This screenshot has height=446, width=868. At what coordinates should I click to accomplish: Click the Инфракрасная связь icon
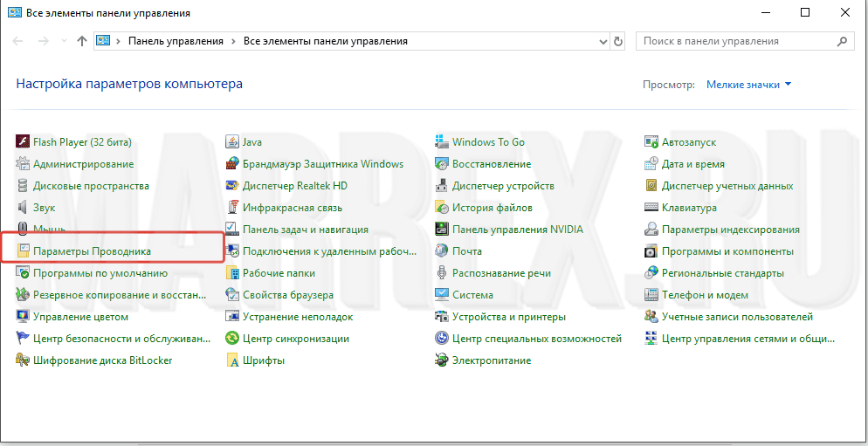(x=232, y=208)
